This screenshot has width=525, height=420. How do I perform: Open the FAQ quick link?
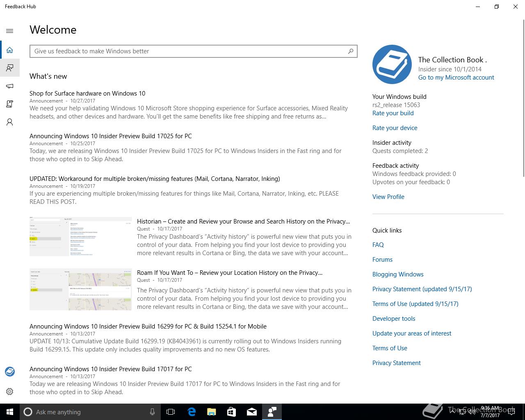coord(378,245)
